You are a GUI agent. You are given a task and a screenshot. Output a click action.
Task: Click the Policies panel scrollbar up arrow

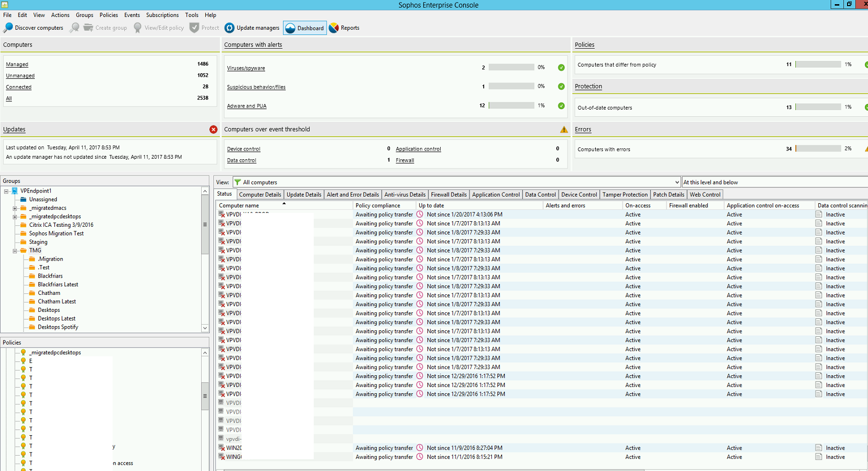click(205, 353)
